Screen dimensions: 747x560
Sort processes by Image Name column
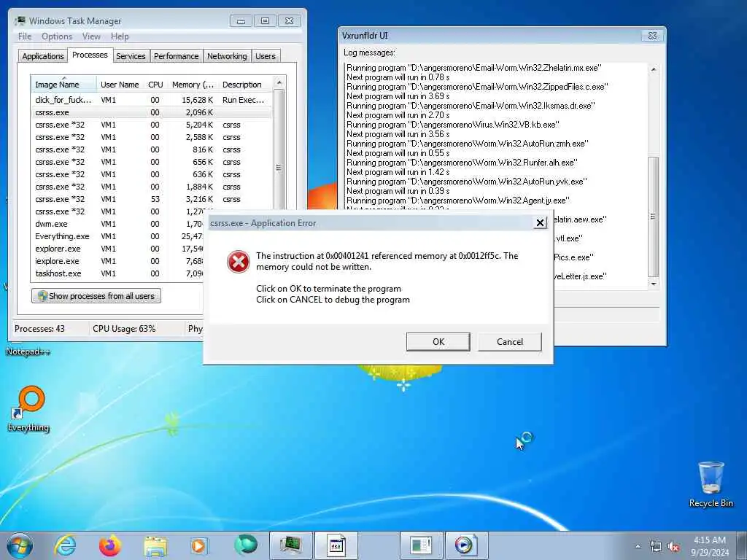tap(64, 85)
